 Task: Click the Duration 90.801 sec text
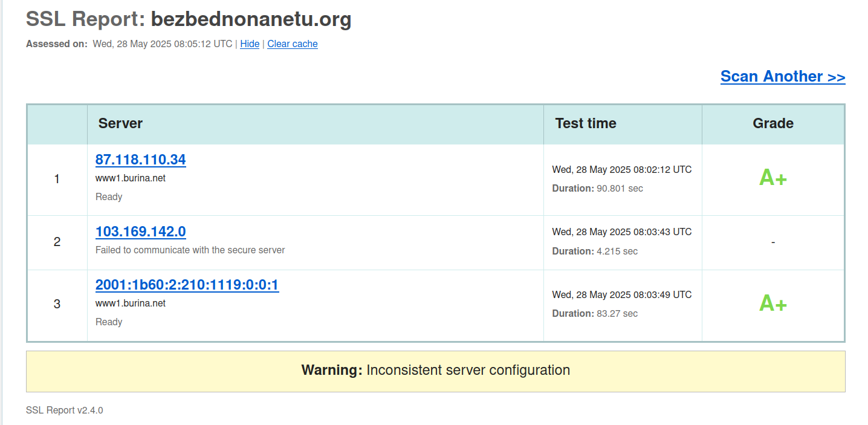point(598,189)
